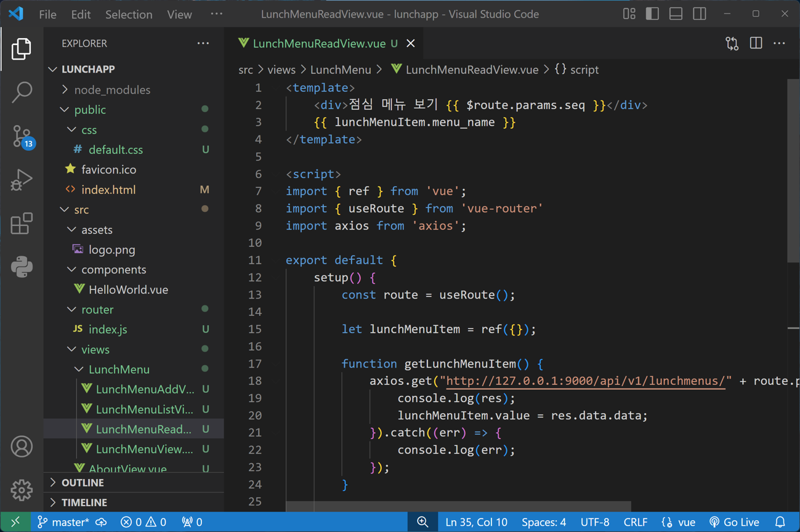Collapse the src folder
Image resolution: width=800 pixels, height=532 pixels.
[134, 209]
